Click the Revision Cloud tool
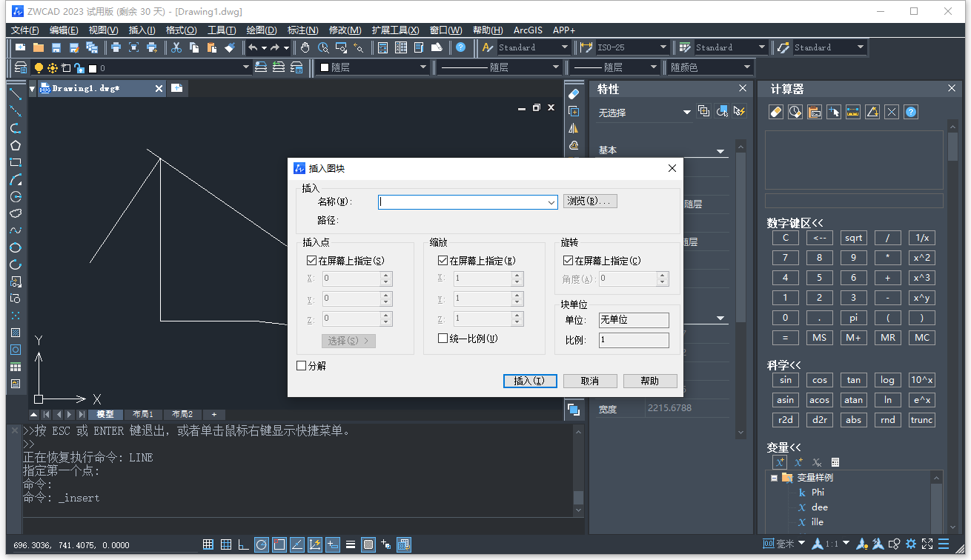The image size is (971, 560). pyautogui.click(x=15, y=213)
